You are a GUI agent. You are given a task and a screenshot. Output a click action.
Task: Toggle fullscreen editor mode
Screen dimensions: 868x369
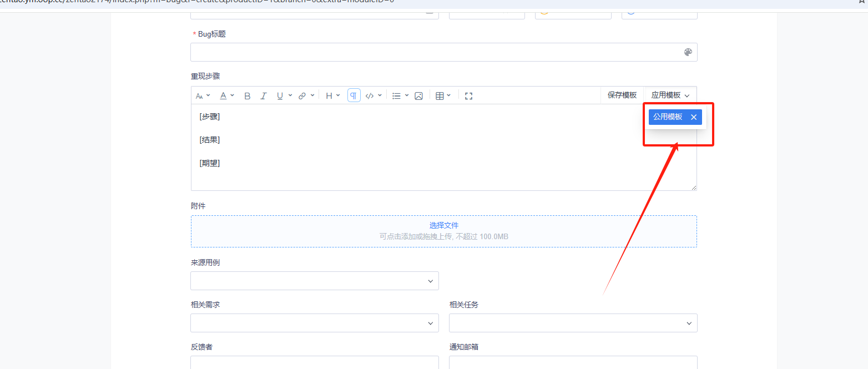[x=468, y=96]
